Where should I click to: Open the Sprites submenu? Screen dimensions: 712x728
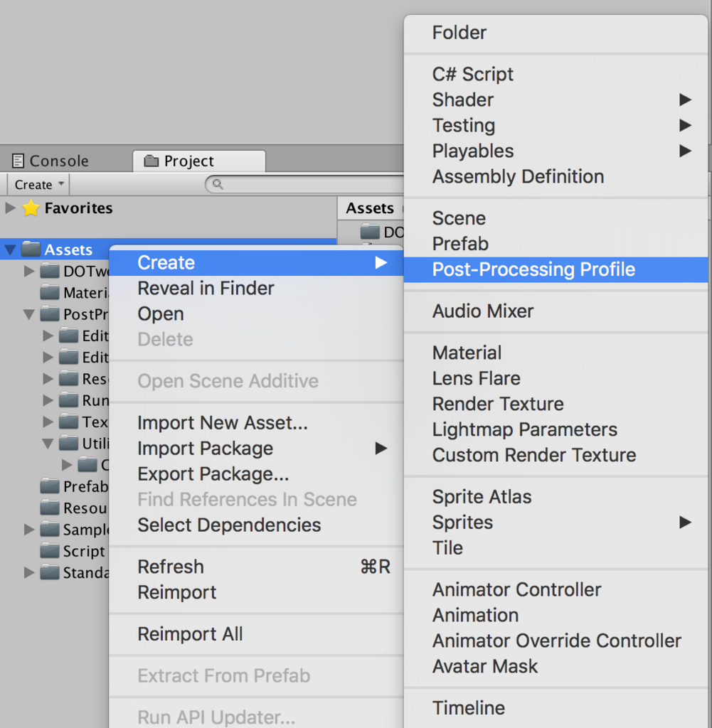tap(556, 523)
